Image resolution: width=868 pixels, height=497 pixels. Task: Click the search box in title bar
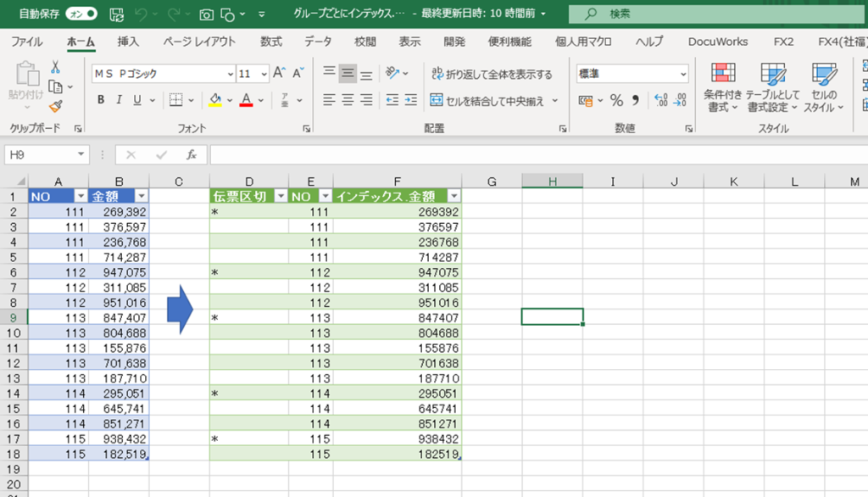click(718, 14)
